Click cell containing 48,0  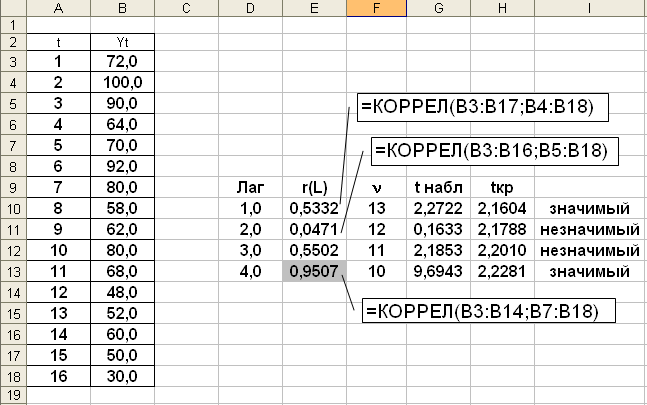(123, 293)
